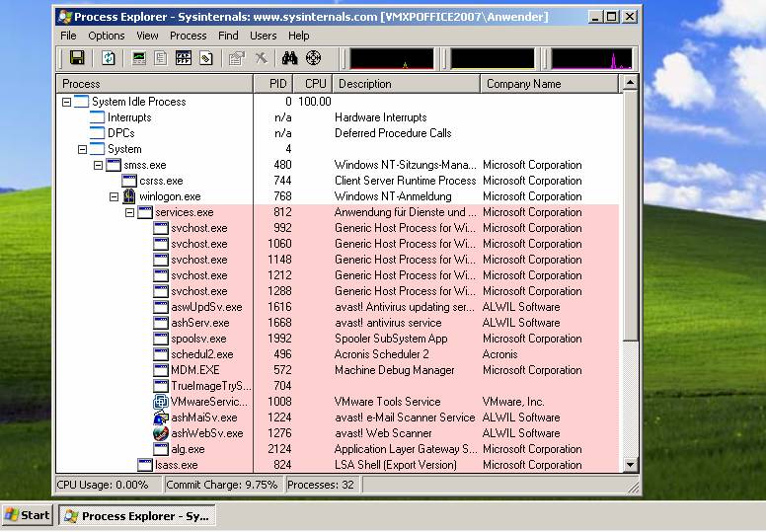Click the MDM.EXE process icon
Screen dimensions: 766x532
click(161, 370)
